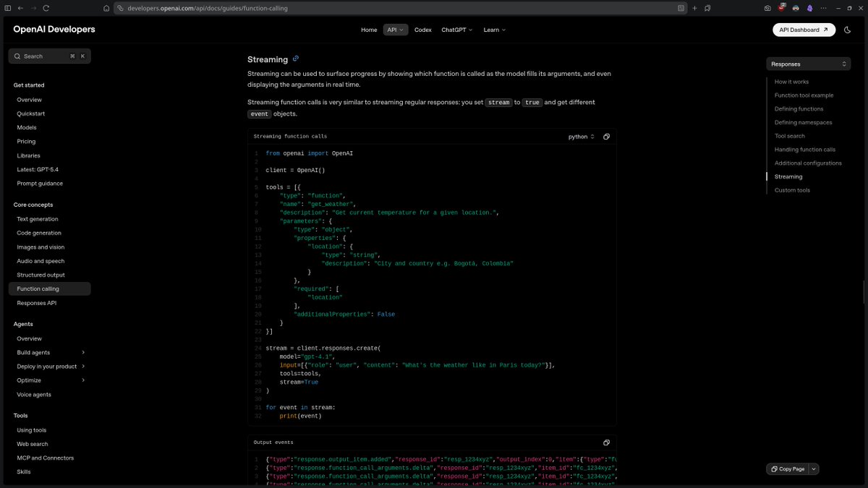This screenshot has width=868, height=488.
Task: Expand the Learn menu in top navigation
Action: (495, 30)
